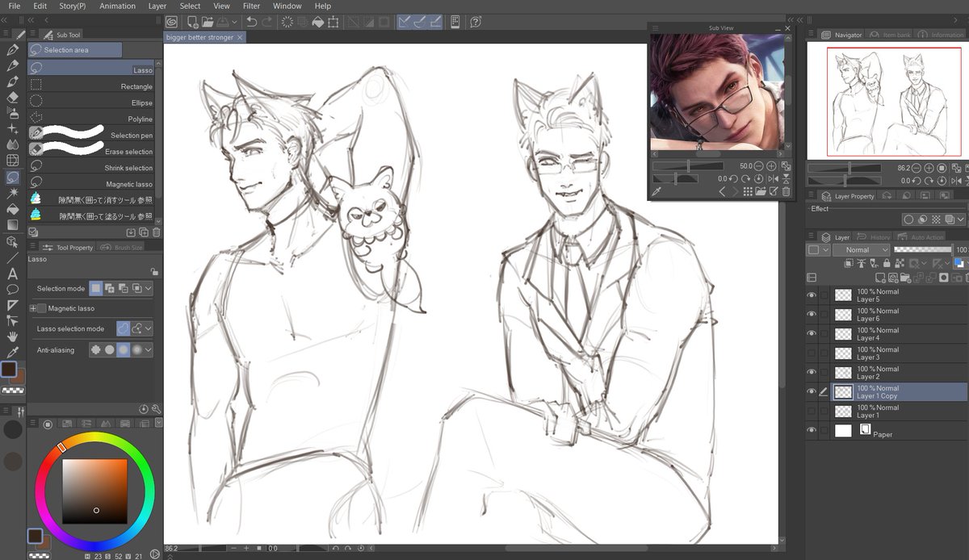Select the Hand move tool
This screenshot has height=560, width=969.
pyautogui.click(x=12, y=336)
